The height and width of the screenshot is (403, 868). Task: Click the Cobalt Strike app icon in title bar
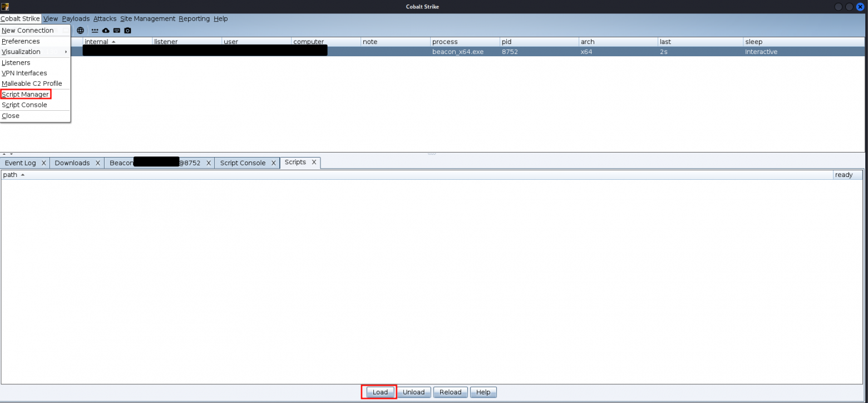[x=5, y=7]
